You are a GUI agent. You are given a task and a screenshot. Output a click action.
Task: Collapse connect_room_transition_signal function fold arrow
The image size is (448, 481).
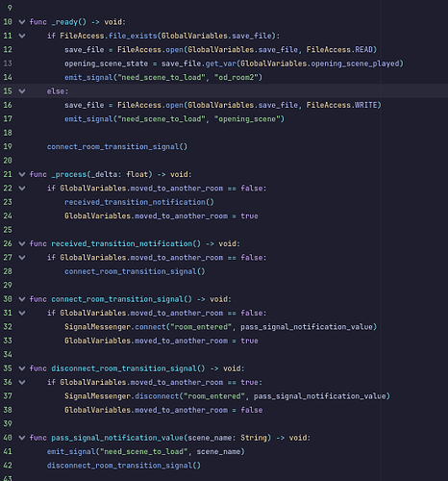pos(22,299)
